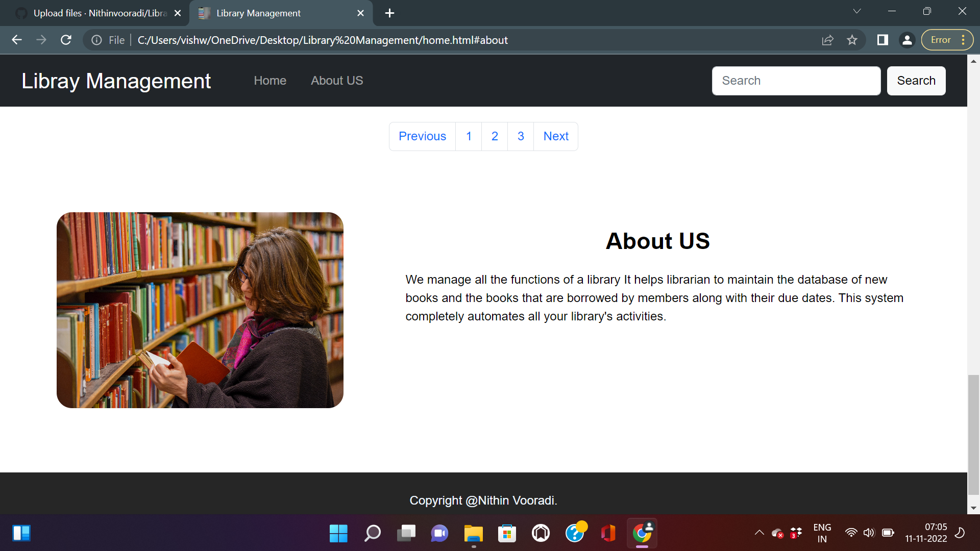Click the scrollbar up arrow

pos(973,61)
